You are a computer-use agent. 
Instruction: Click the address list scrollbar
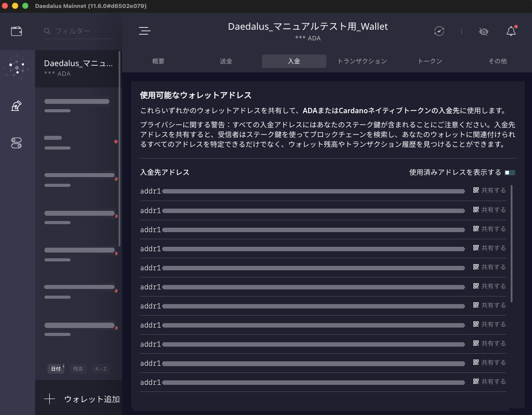pos(512,243)
